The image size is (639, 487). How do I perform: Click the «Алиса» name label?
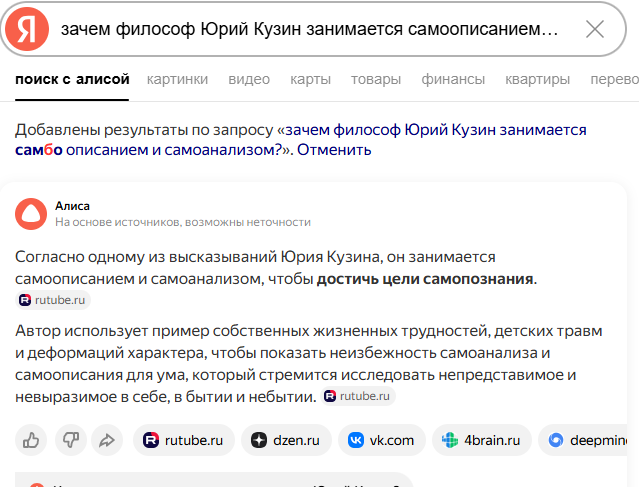[72, 206]
